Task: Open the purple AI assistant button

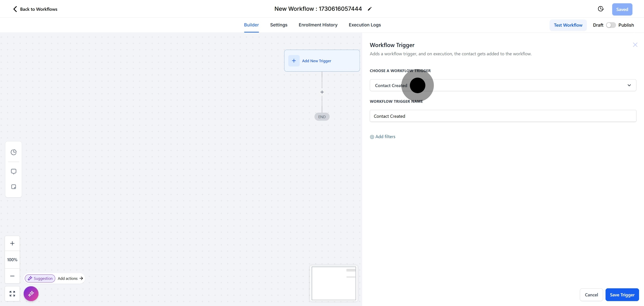Action: (x=31, y=293)
